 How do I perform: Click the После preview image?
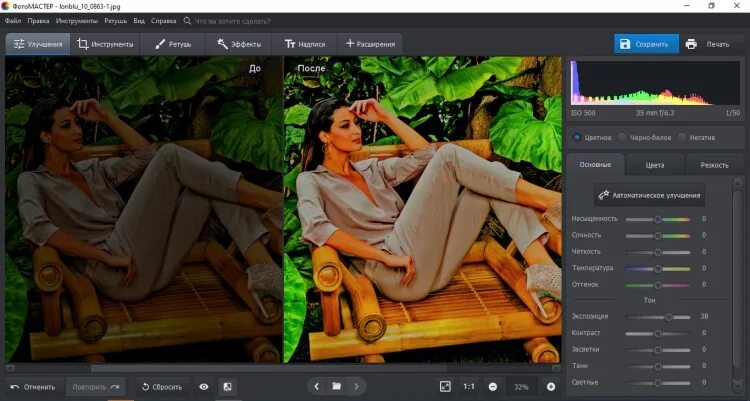coord(423,209)
